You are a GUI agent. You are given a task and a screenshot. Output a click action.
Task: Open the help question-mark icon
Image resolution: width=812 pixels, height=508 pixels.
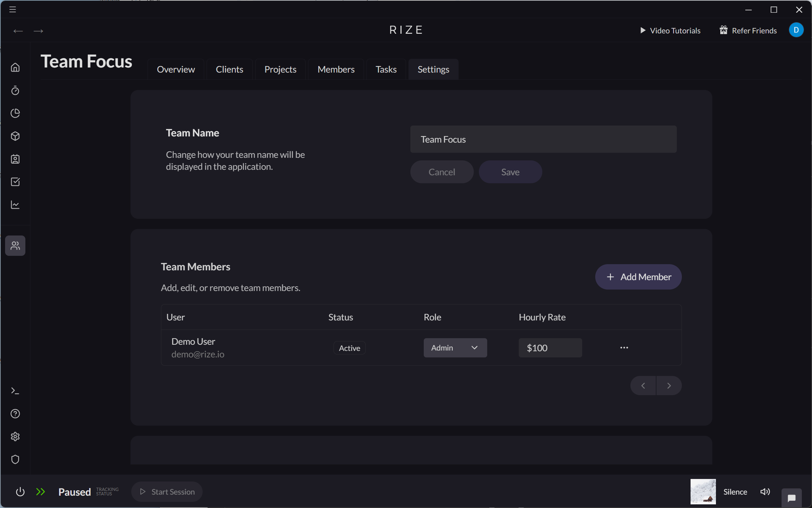15,413
